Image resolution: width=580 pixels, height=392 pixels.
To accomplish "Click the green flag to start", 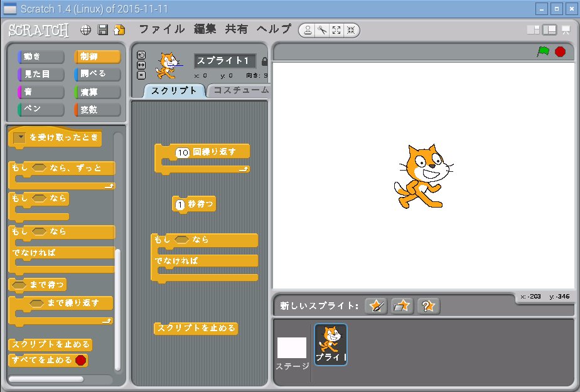I will pos(543,51).
